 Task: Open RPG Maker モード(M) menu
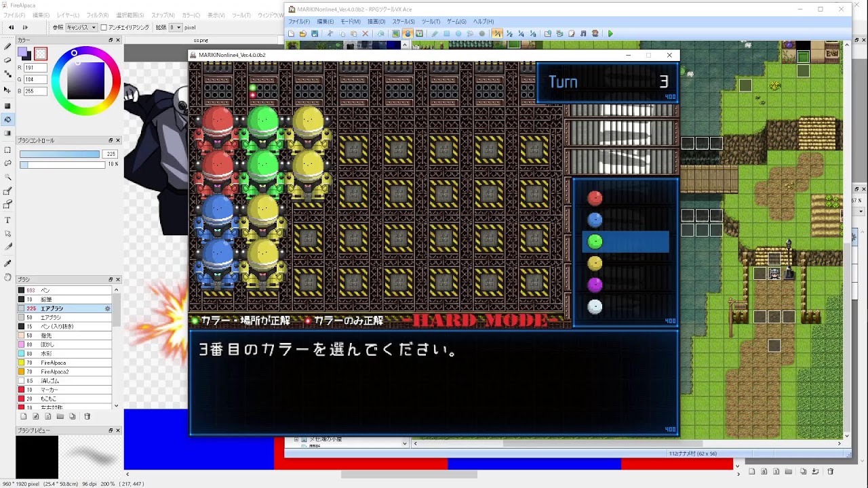[x=350, y=22]
